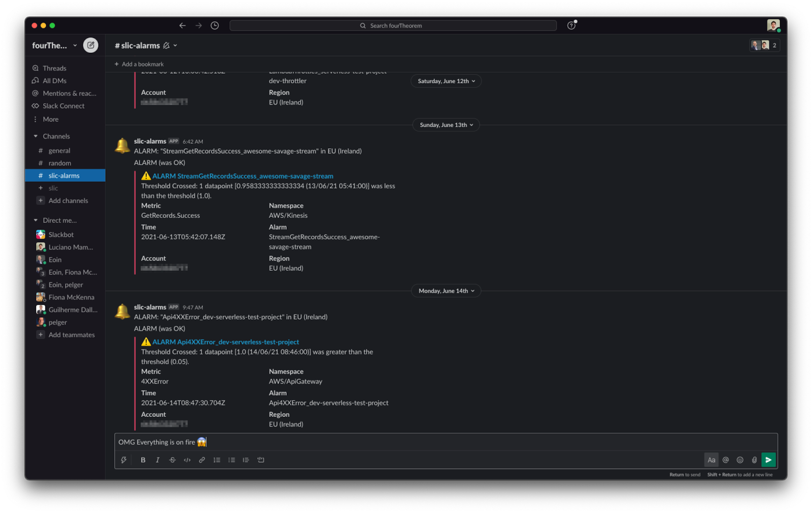Attach a file with the paperclip icon
The height and width of the screenshot is (513, 812).
pyautogui.click(x=754, y=460)
